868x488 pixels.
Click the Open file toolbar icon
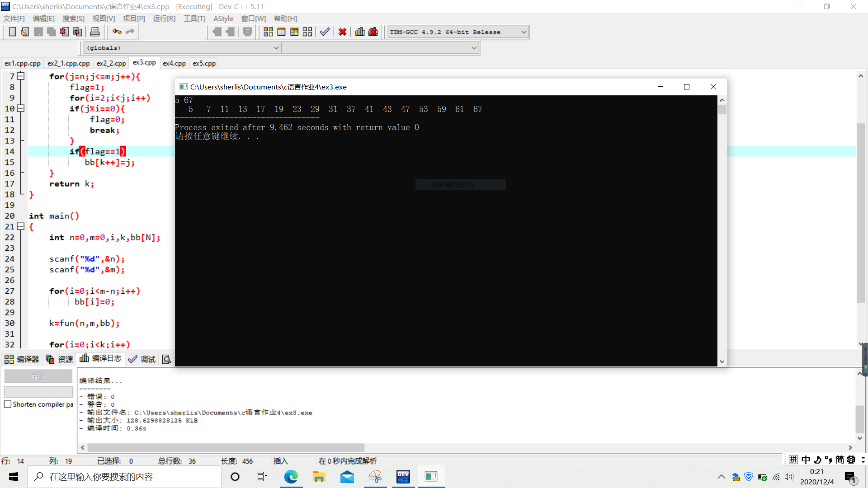pos(25,32)
